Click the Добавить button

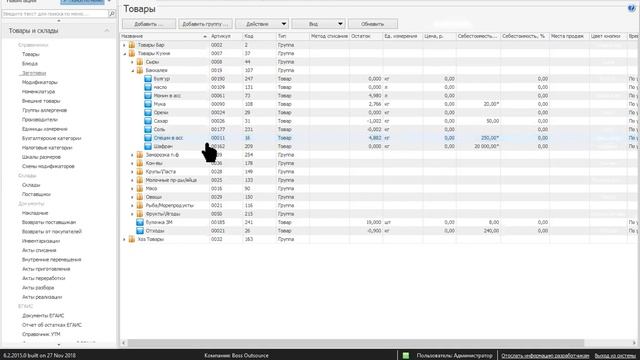[149, 24]
